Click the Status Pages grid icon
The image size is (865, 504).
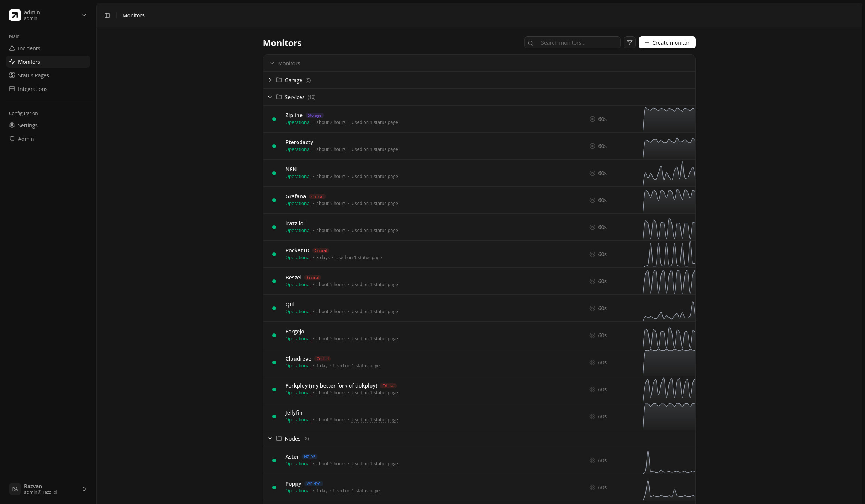[x=12, y=75]
